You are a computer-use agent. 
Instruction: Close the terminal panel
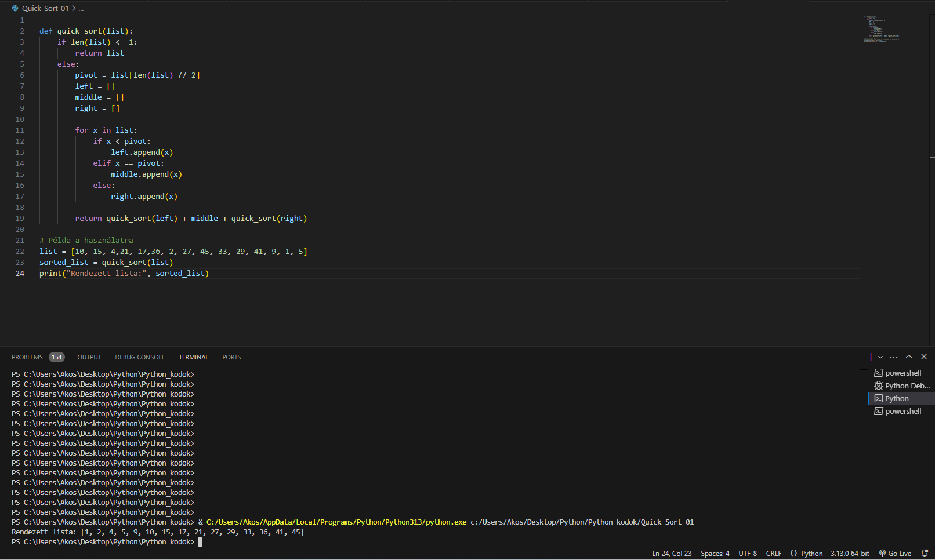924,357
